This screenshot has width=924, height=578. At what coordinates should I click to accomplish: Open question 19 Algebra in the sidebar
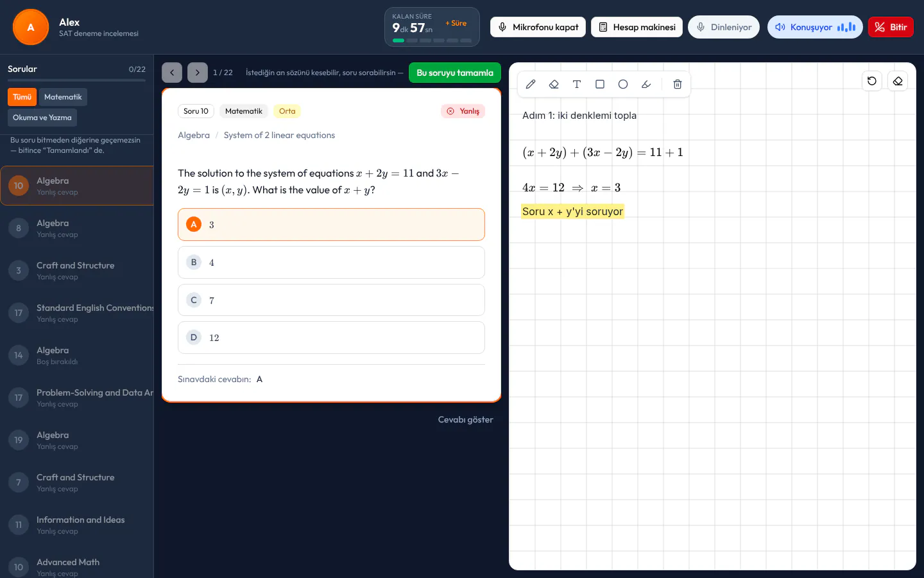[77, 440]
